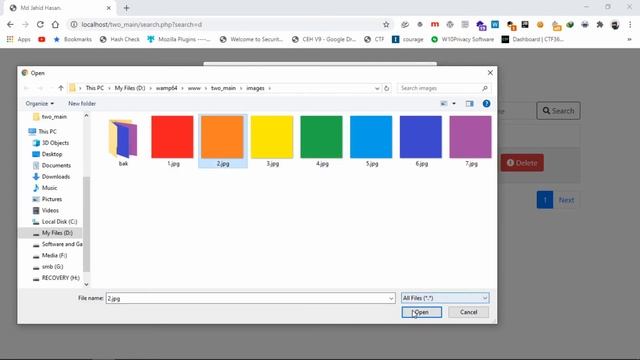
Task: Open the CTF bookmark
Action: pos(374,39)
